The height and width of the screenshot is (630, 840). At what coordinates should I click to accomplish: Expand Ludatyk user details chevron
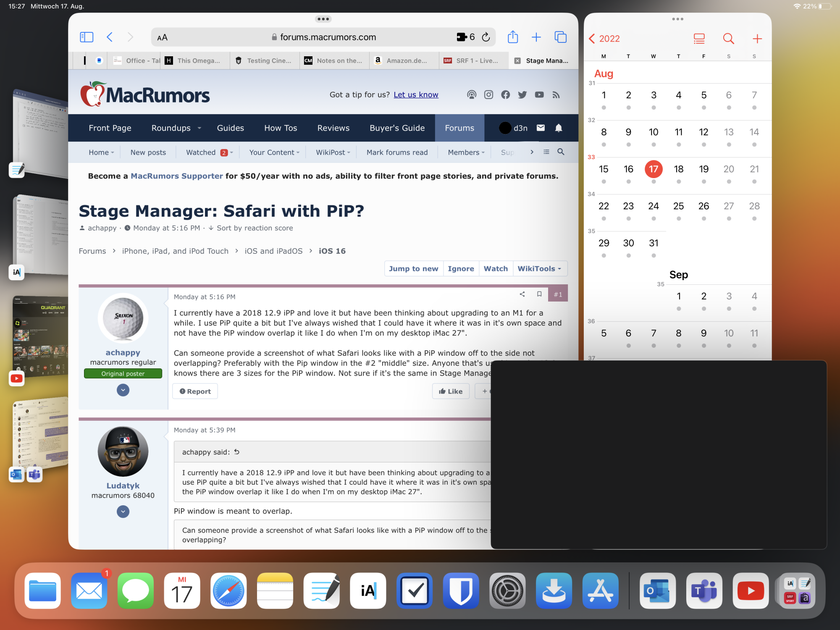coord(123,512)
